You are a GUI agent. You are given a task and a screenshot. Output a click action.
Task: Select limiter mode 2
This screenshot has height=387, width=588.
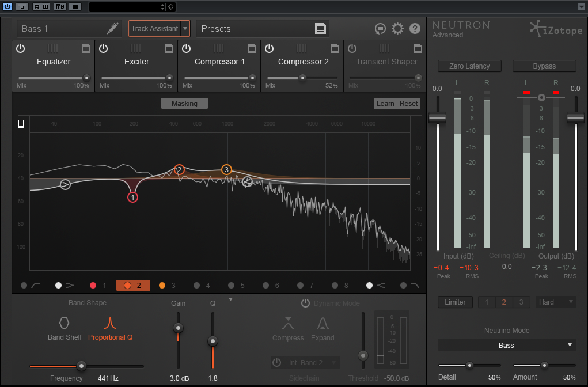pyautogui.click(x=504, y=302)
